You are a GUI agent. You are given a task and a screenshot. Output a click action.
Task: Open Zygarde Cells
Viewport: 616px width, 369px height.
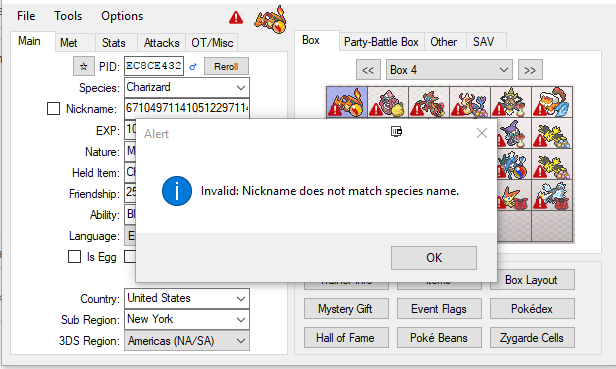(532, 338)
